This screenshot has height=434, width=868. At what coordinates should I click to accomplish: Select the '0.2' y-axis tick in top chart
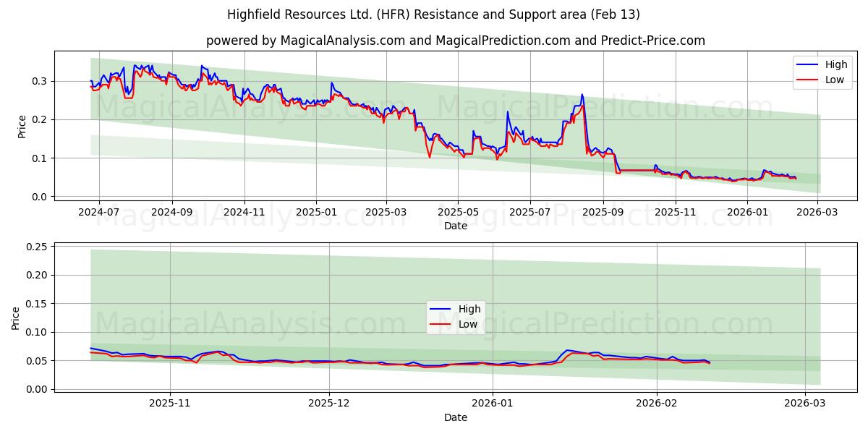pyautogui.click(x=40, y=119)
